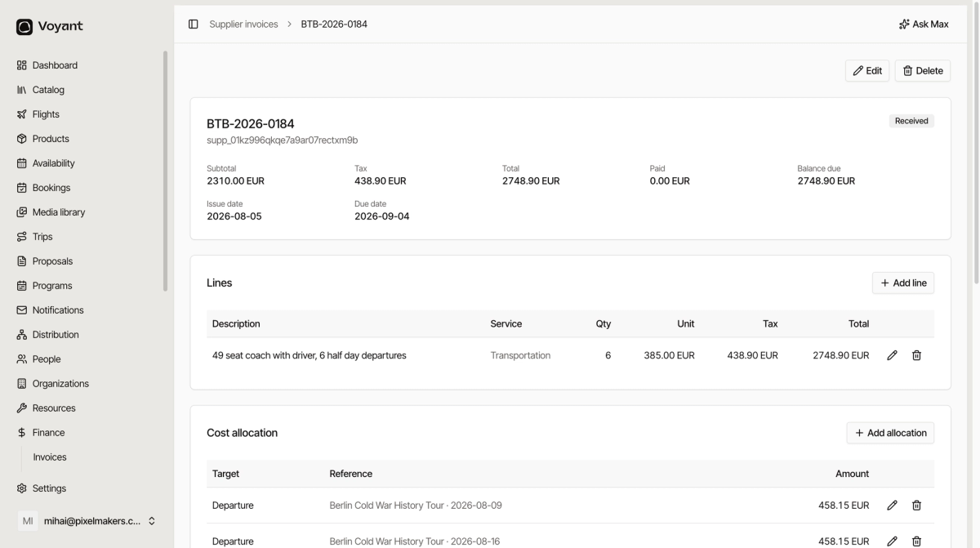Viewport: 980px width, 548px height.
Task: Open the Invoices submenu item
Action: tap(50, 457)
